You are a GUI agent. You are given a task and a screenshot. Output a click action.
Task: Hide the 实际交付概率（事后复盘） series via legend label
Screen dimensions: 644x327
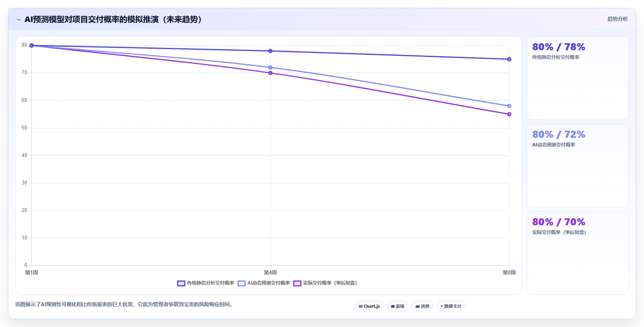(330, 283)
